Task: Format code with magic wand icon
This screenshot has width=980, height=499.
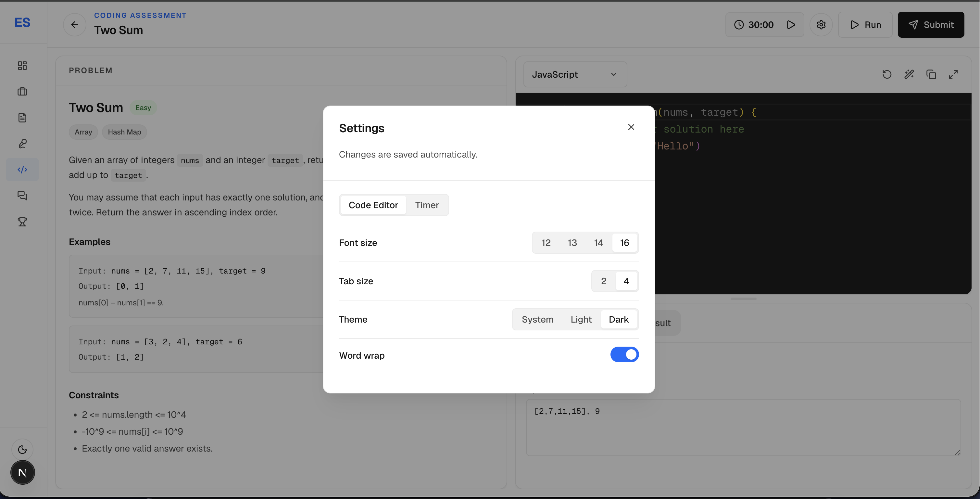Action: pos(909,74)
